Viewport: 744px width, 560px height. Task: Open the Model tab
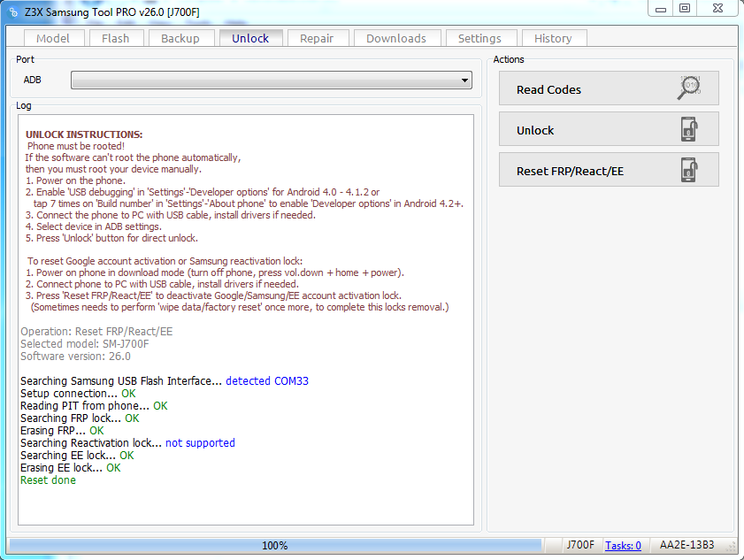tap(54, 38)
